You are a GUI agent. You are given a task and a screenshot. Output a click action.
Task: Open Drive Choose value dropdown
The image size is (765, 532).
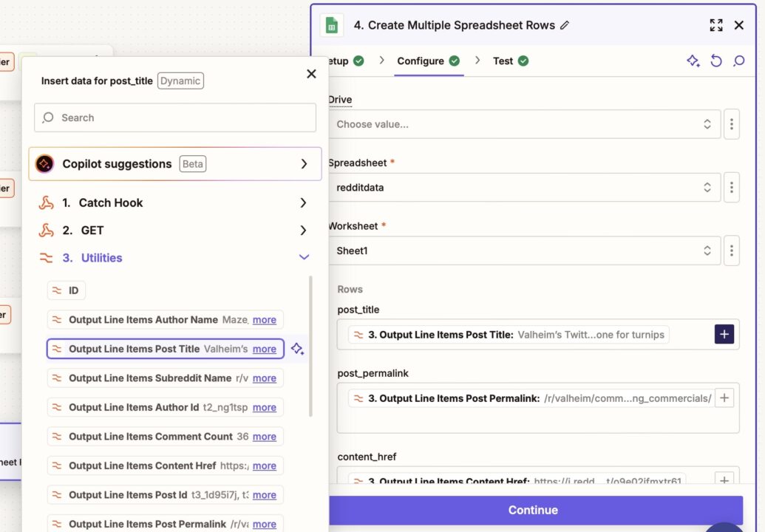(x=525, y=124)
